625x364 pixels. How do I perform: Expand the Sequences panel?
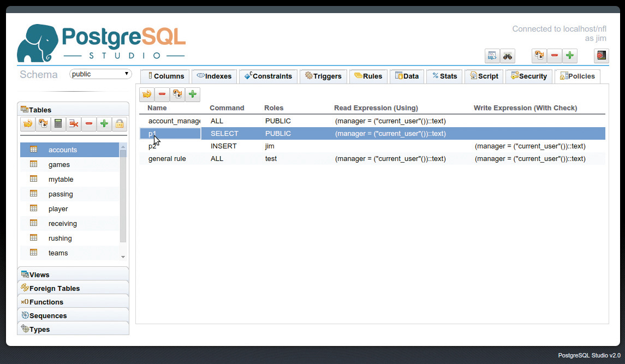pos(73,315)
